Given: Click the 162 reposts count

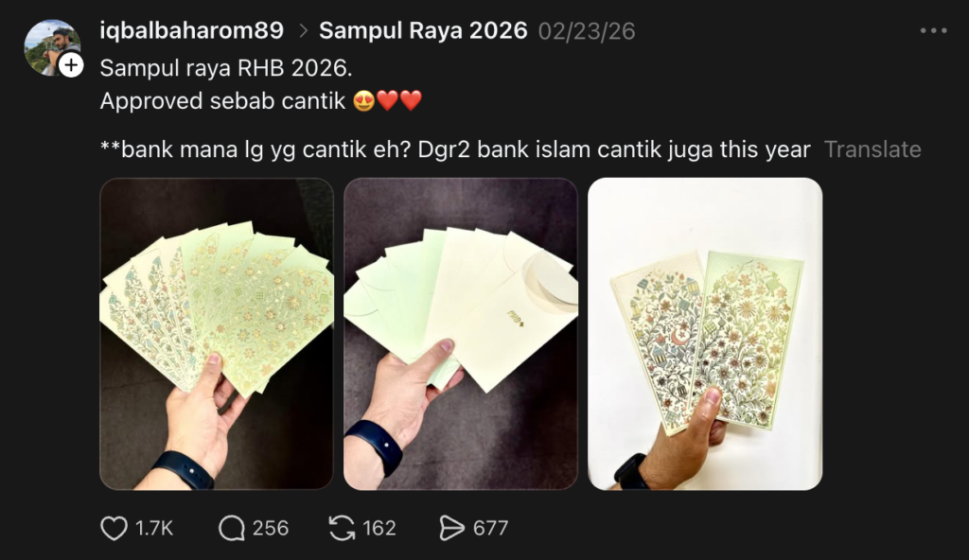Looking at the screenshot, I should tap(379, 529).
